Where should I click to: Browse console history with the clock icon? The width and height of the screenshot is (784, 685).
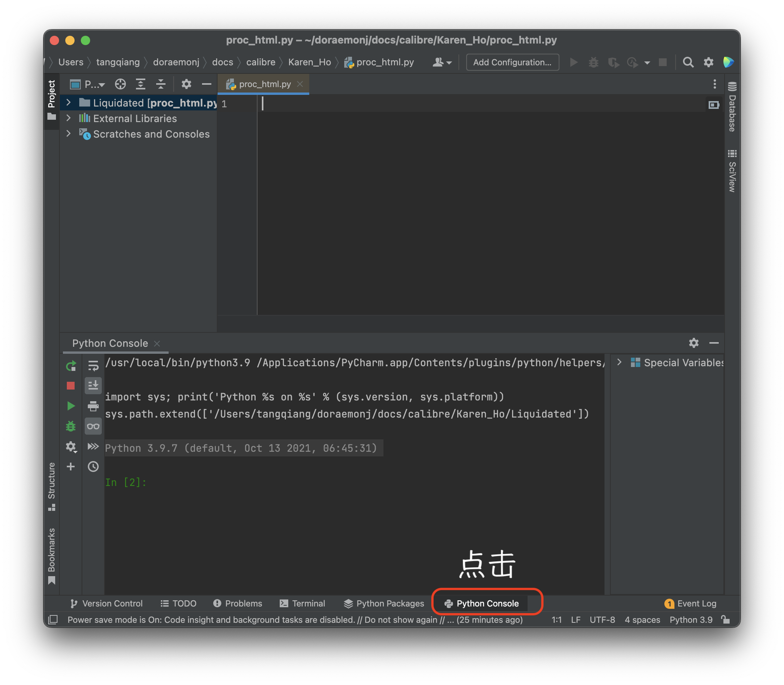pyautogui.click(x=93, y=467)
